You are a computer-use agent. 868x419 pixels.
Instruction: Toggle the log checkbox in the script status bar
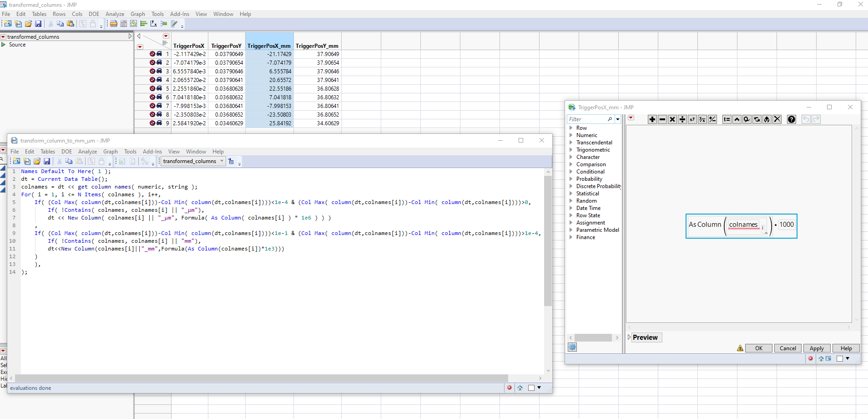tap(532, 388)
